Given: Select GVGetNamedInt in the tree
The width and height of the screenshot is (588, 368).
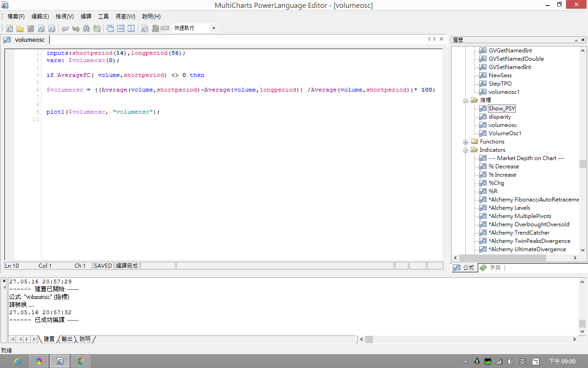Looking at the screenshot, I should click(x=510, y=51).
